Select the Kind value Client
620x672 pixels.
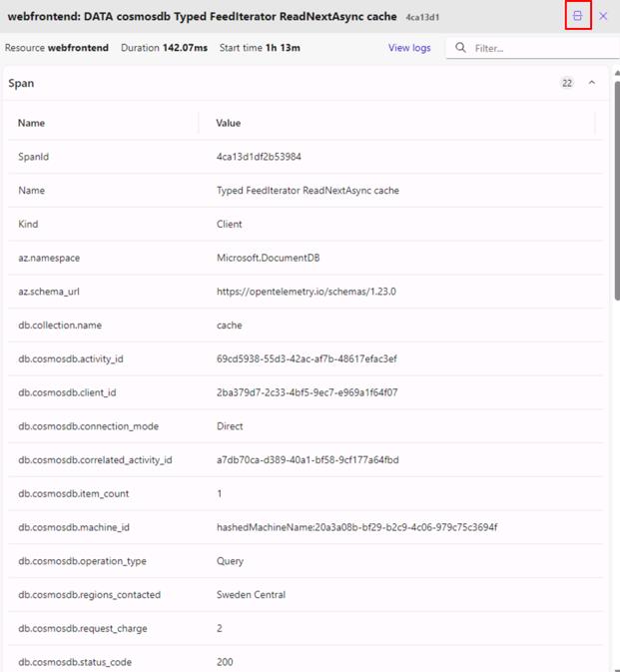coord(230,224)
